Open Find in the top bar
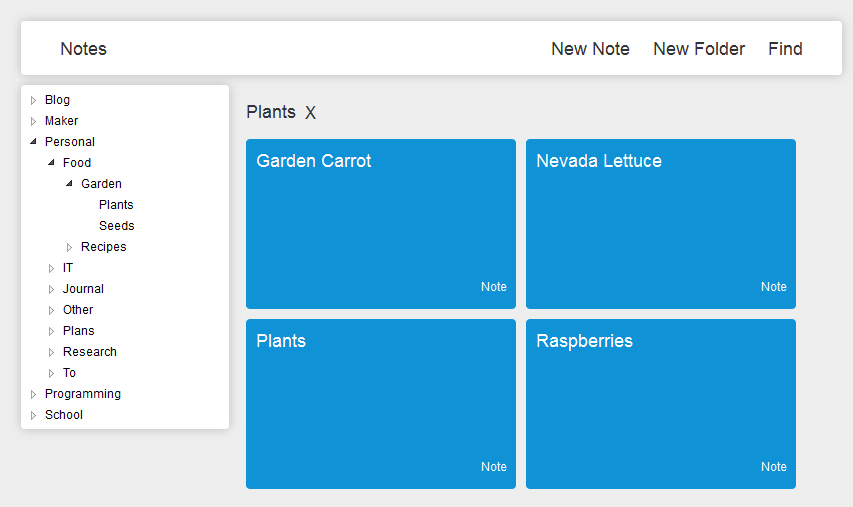 click(785, 49)
